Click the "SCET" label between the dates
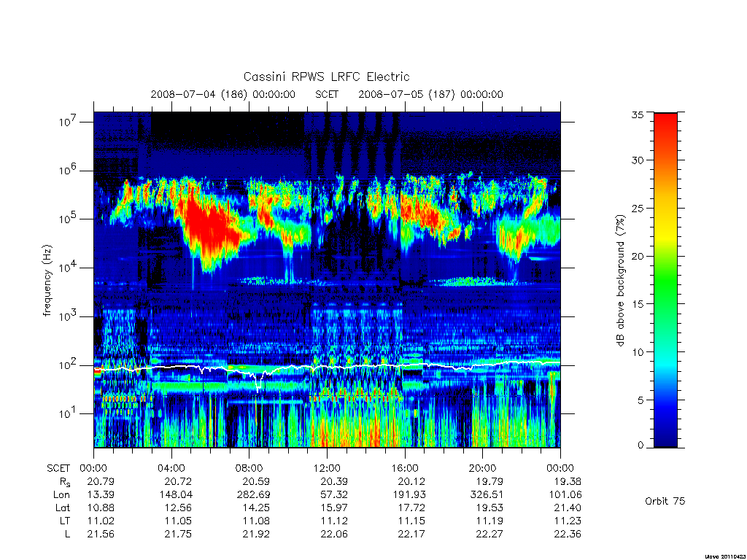This screenshot has height=560, width=747. pos(327,94)
